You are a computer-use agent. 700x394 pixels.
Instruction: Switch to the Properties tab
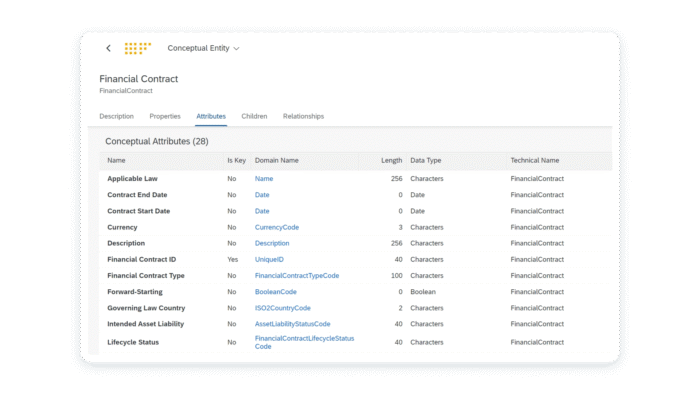tap(165, 116)
